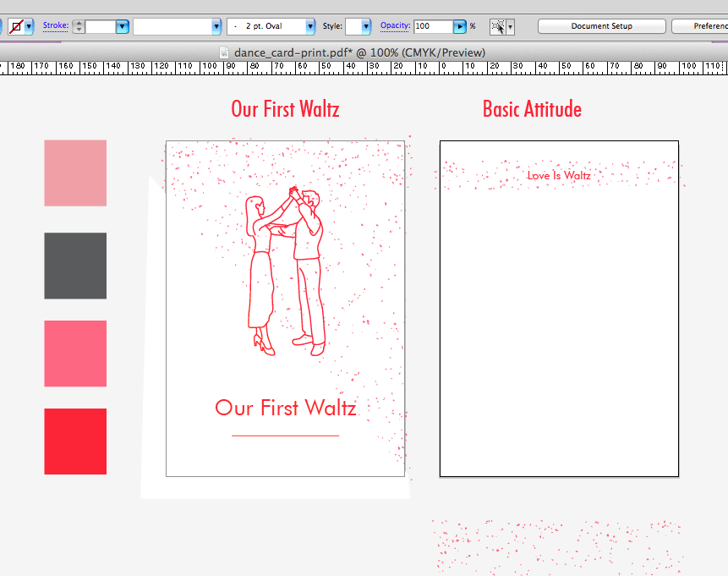Select 'Our First Waltz' text inside the card
The width and height of the screenshot is (728, 576).
286,408
